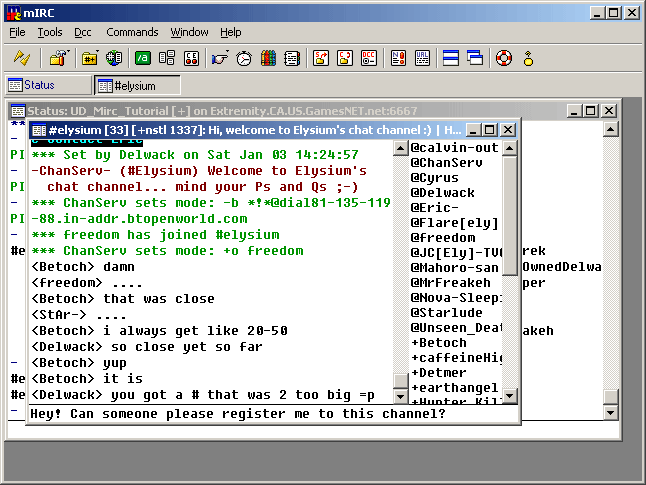The image size is (646, 485).
Task: Open the DCC Options icon
Action: tap(369, 58)
